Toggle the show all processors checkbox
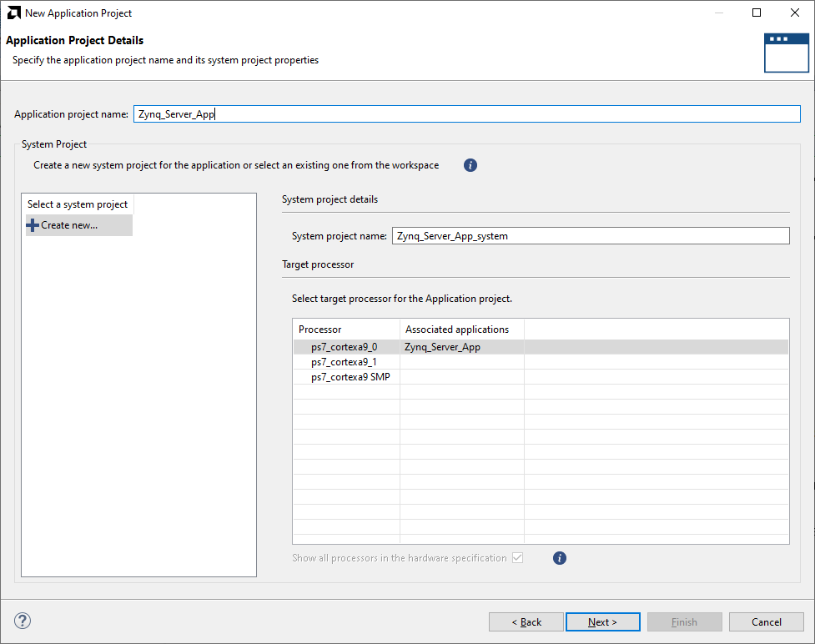The image size is (815, 644). pyautogui.click(x=517, y=558)
